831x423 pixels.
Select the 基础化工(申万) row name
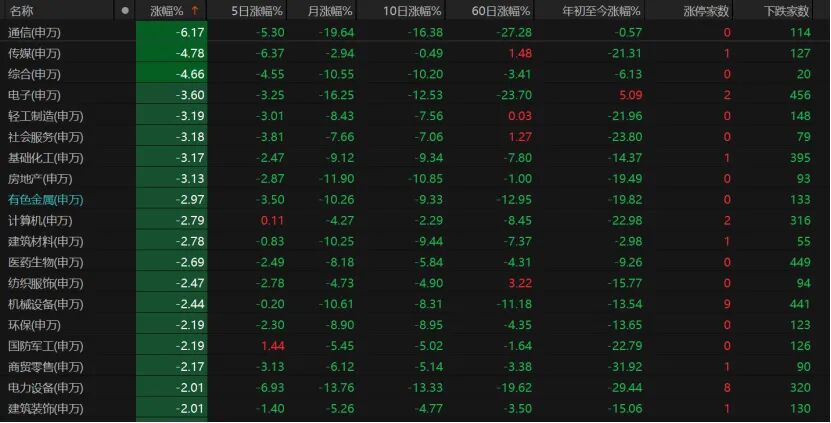(x=46, y=158)
